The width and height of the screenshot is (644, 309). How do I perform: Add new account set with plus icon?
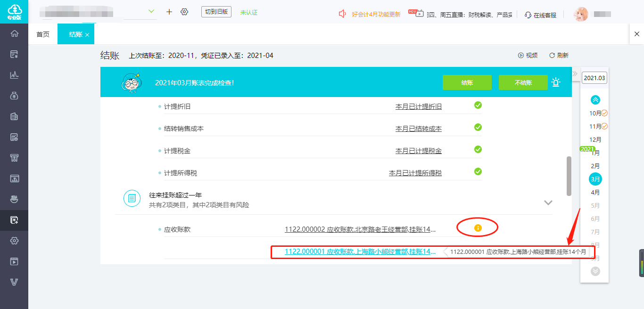[x=169, y=12]
